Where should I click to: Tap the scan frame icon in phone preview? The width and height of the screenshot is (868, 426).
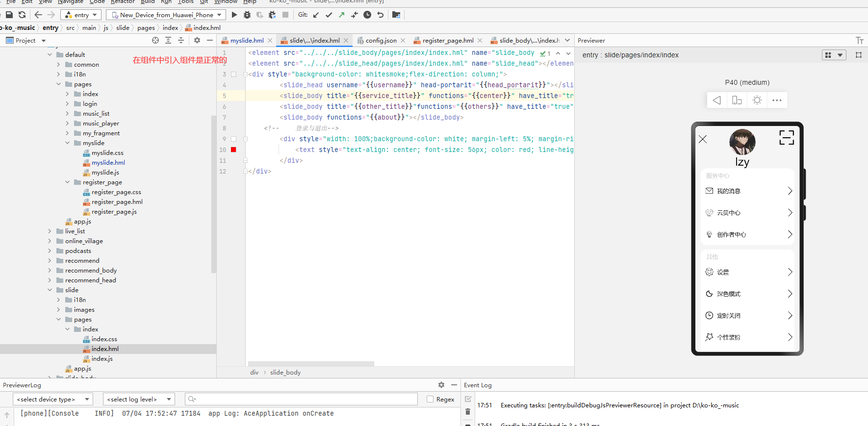pyautogui.click(x=787, y=138)
